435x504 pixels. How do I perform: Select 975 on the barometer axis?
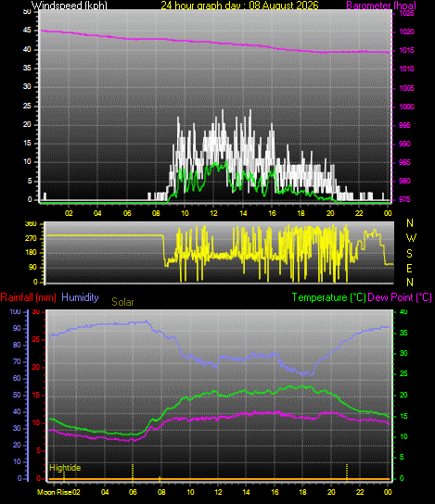[404, 199]
